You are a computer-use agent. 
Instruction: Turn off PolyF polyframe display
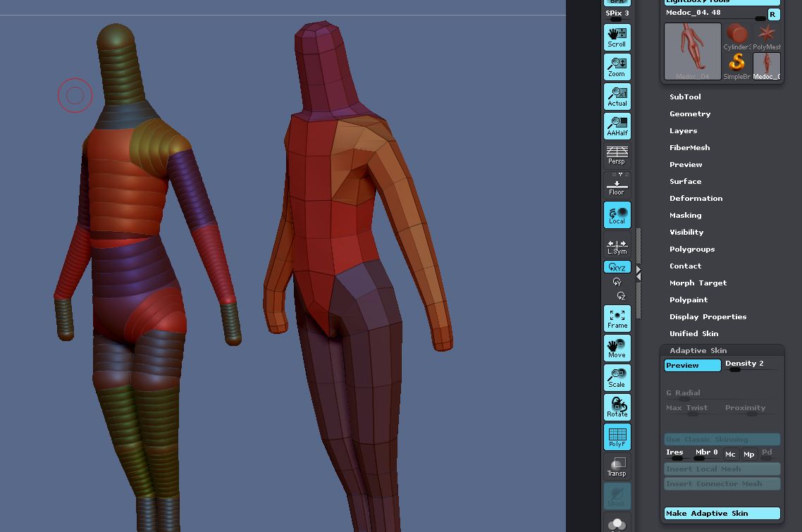pos(617,438)
